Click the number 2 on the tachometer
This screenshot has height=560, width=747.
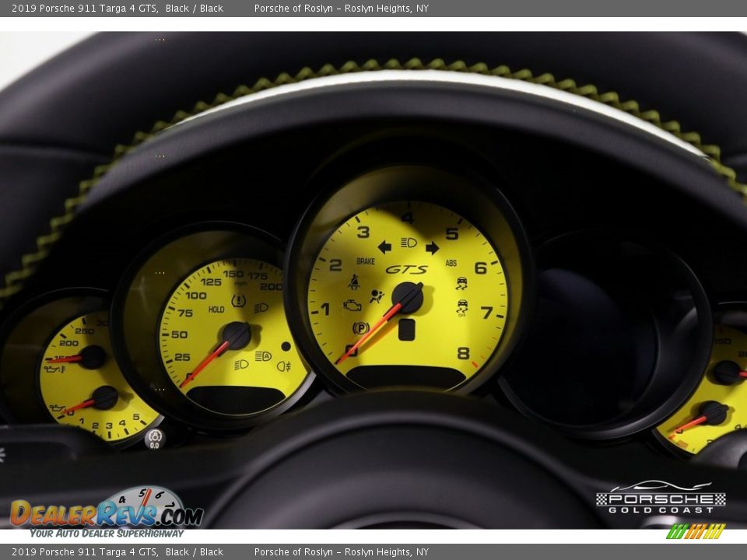[335, 264]
